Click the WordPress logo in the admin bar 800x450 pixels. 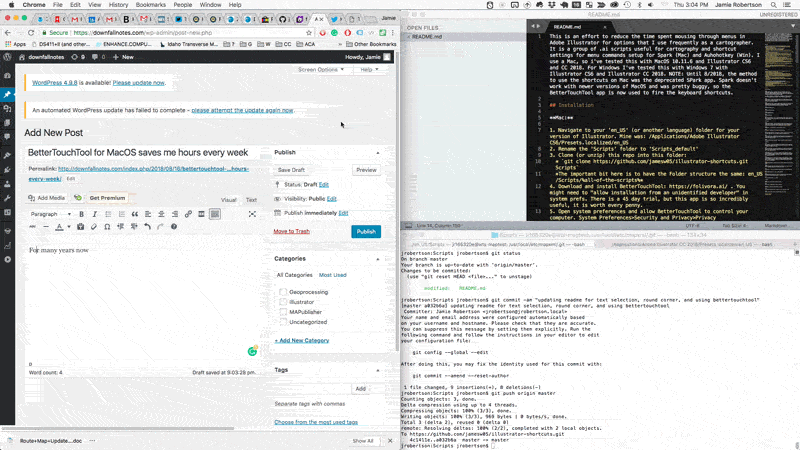pyautogui.click(x=7, y=57)
